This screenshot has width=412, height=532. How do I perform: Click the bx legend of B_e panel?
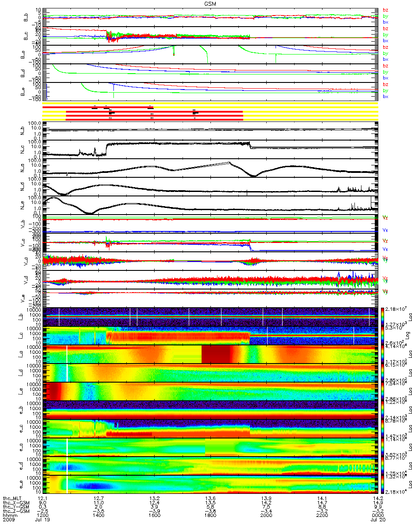(x=385, y=96)
